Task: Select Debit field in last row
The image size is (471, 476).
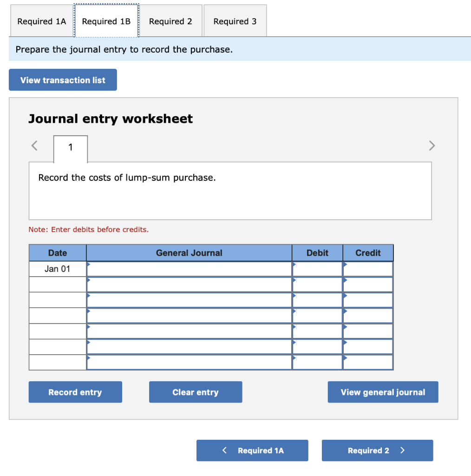Action: click(317, 362)
